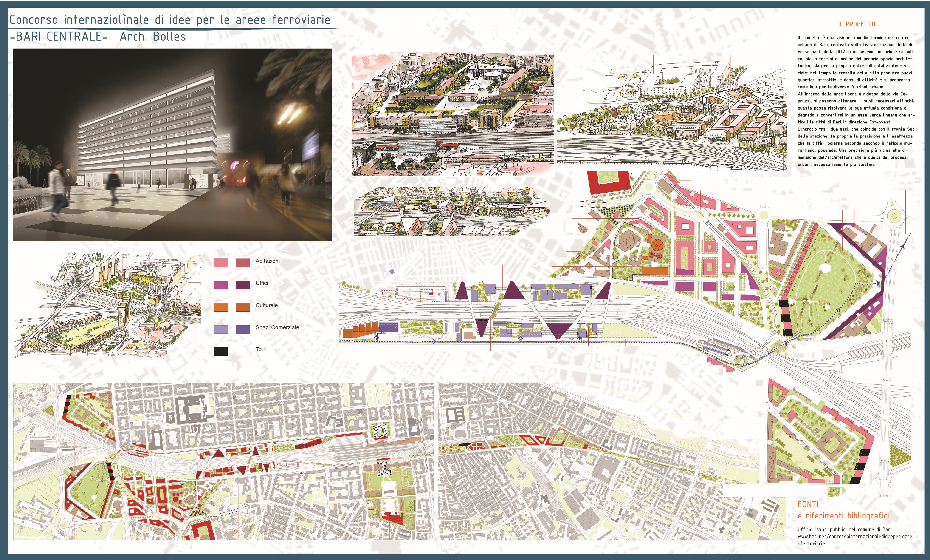Click the bright orange Culturale swatch
Screen dimensions: 930x560
point(221,307)
